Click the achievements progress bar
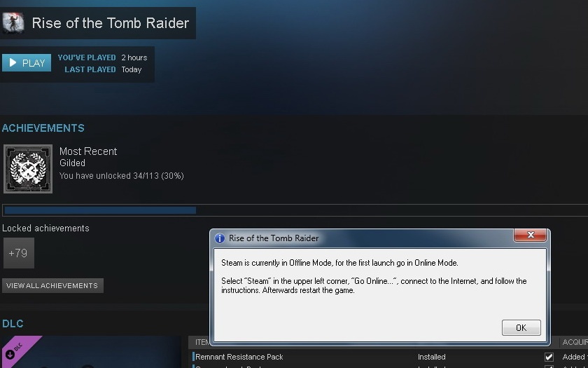The width and height of the screenshot is (588, 368). pyautogui.click(x=295, y=210)
